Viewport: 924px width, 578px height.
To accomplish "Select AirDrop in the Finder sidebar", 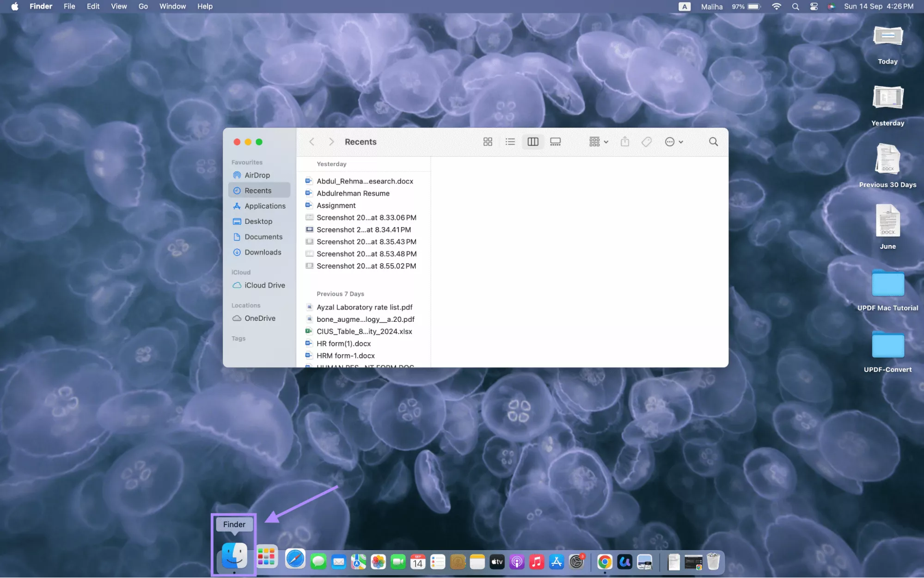I will click(257, 175).
